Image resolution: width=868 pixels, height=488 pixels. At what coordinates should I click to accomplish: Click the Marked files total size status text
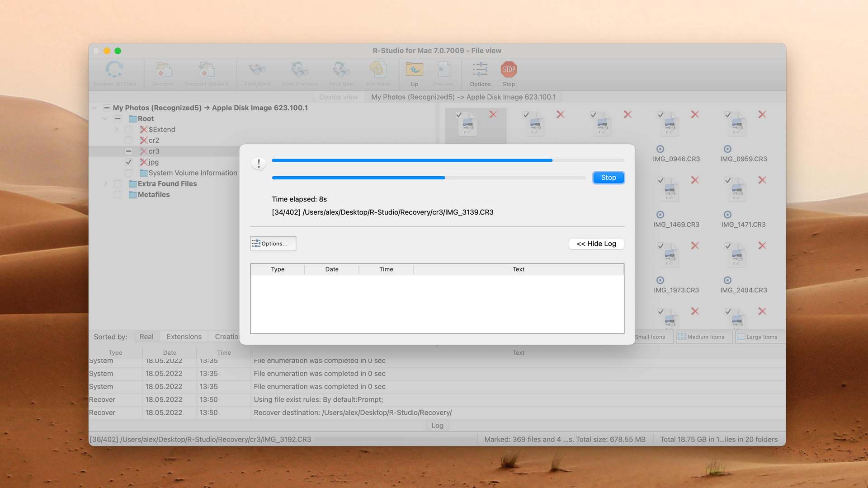tap(565, 440)
